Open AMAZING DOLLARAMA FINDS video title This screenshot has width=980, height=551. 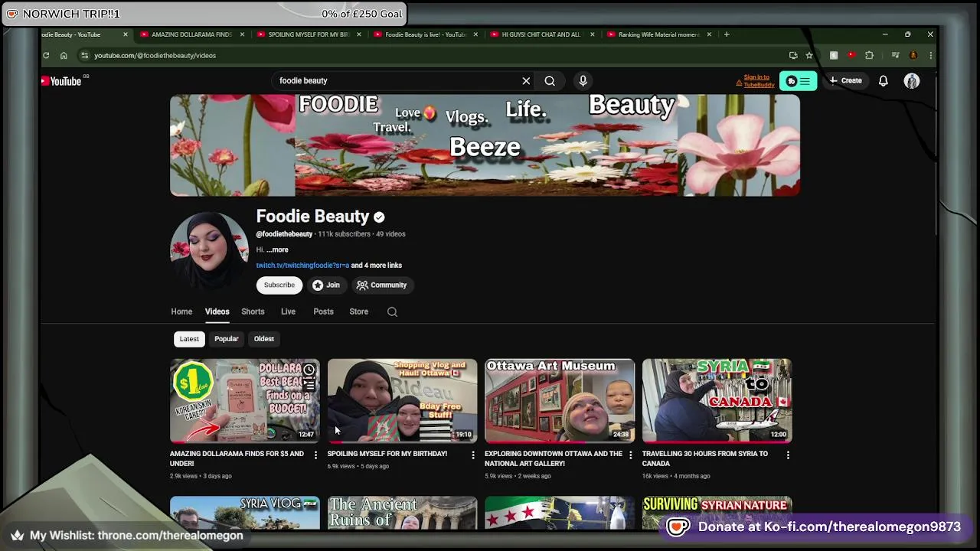[x=237, y=458]
